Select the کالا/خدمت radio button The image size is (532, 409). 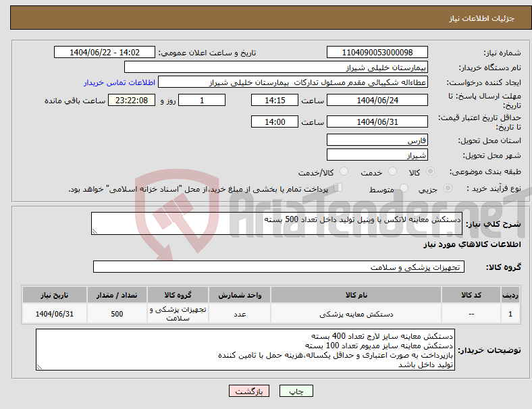[x=344, y=171]
